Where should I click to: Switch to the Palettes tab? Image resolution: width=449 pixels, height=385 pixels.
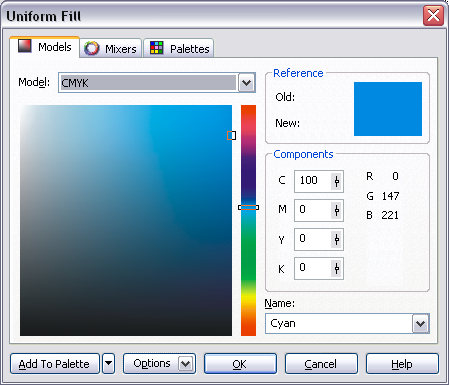(179, 48)
